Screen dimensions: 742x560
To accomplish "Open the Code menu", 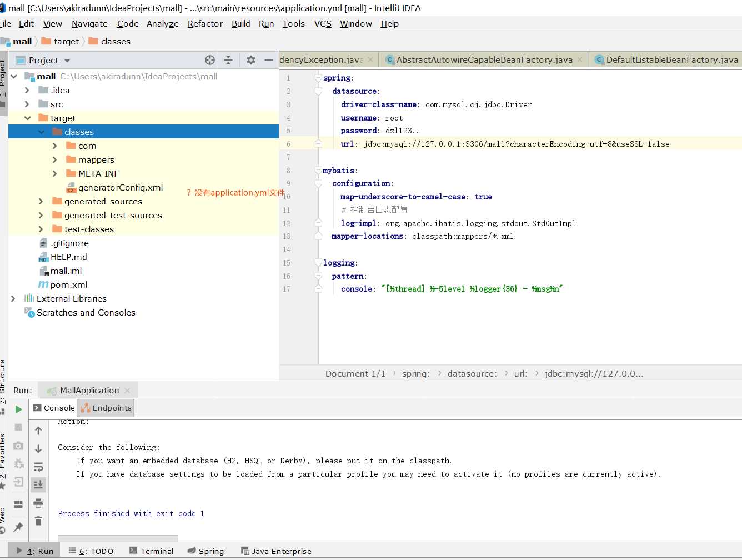I will coord(128,23).
